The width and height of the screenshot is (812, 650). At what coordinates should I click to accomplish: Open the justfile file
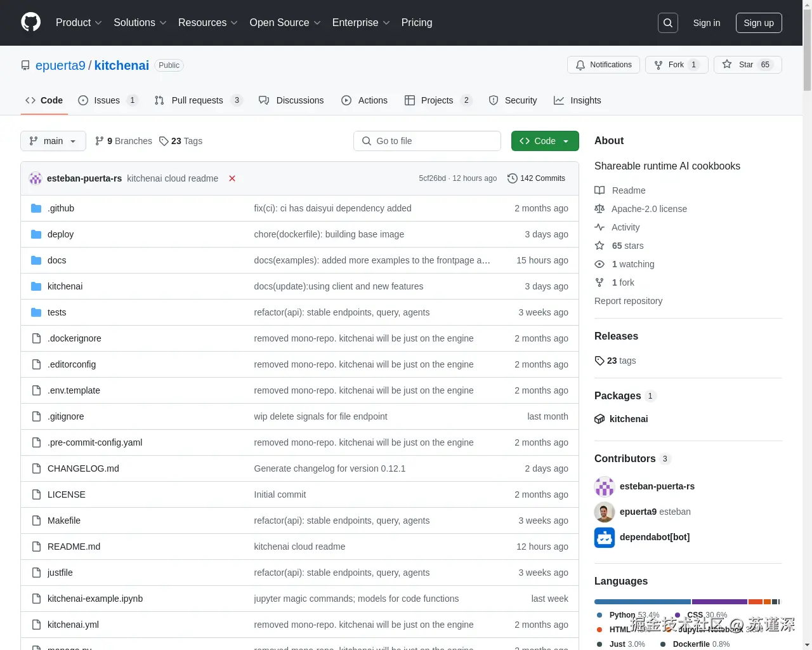tap(60, 573)
